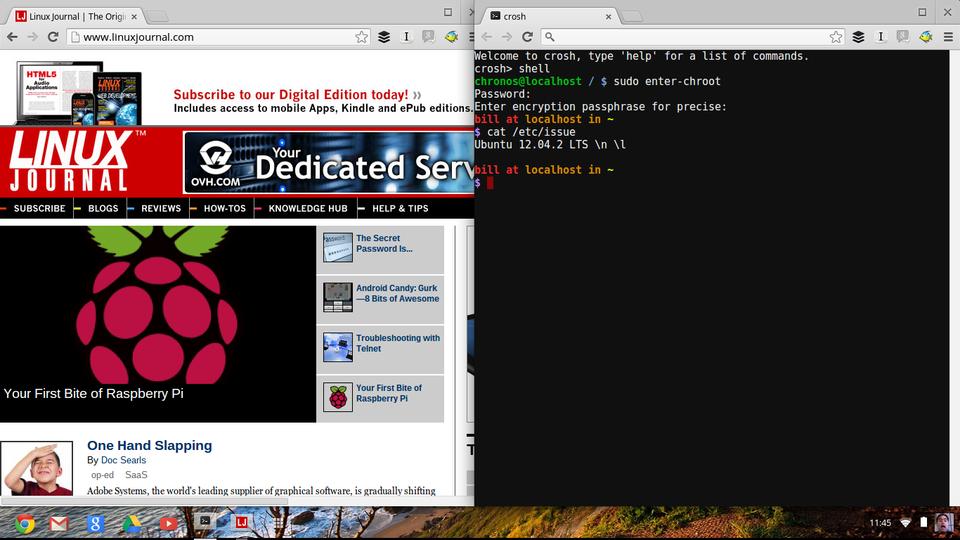Screen dimensions: 960x540
Task: Open the system status tray clock
Action: pyautogui.click(x=880, y=523)
